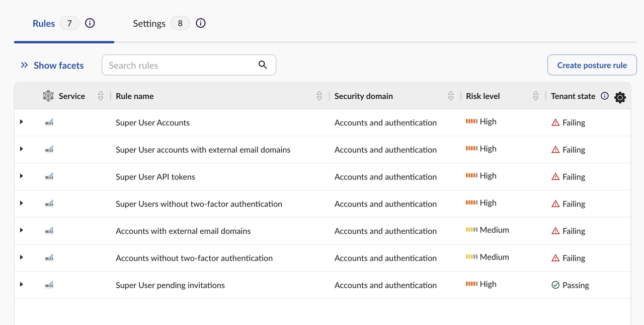Click Create posture rule button
This screenshot has height=325, width=644.
coord(592,65)
